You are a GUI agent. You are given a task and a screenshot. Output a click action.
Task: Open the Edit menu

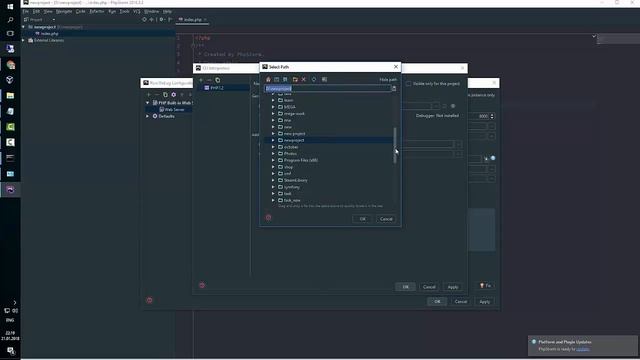tap(36, 11)
